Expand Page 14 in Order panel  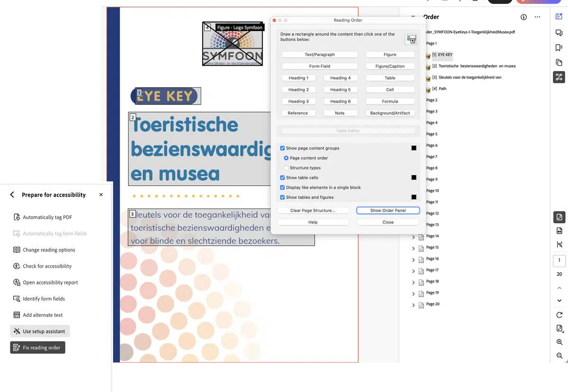(413, 236)
